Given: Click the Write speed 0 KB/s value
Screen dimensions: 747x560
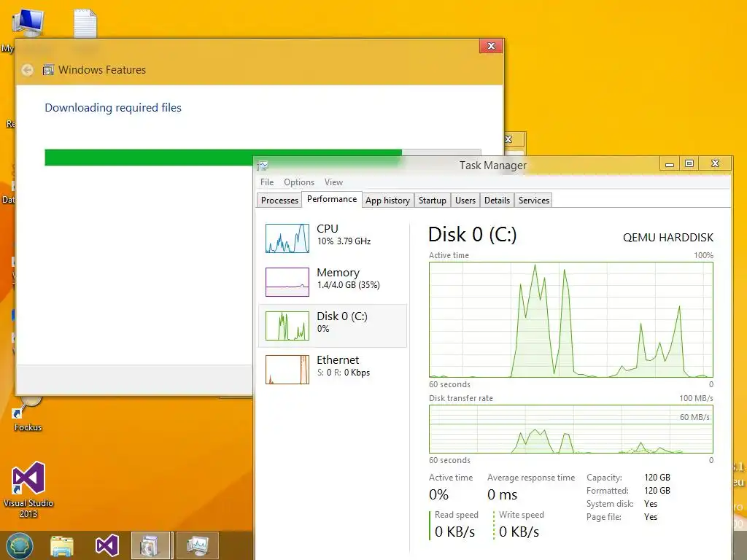Looking at the screenshot, I should point(519,532).
